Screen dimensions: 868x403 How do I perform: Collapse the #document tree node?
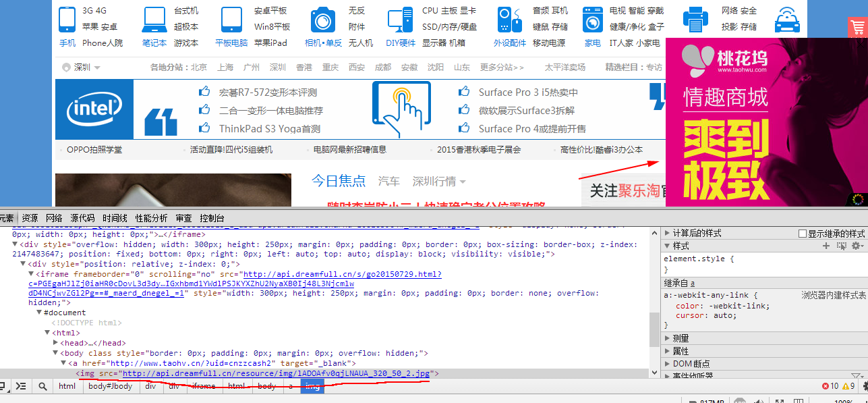(39, 313)
